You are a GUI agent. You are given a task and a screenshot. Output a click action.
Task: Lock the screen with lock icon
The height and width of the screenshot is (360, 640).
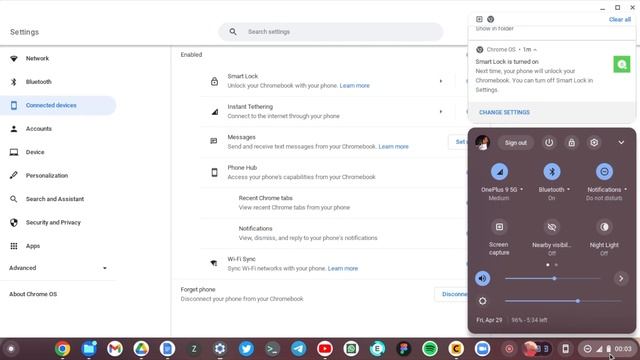click(x=571, y=142)
